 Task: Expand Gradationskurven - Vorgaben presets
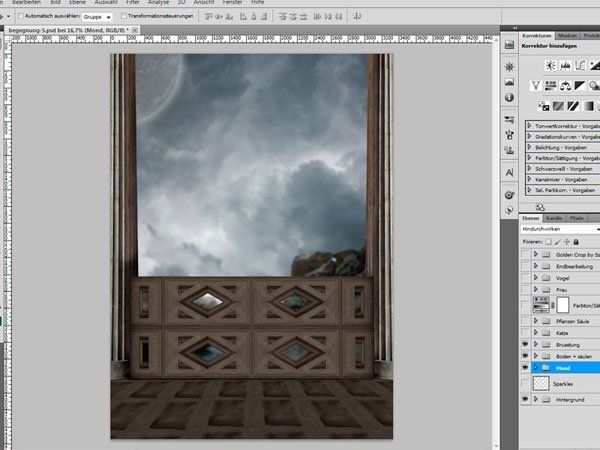[x=530, y=136]
